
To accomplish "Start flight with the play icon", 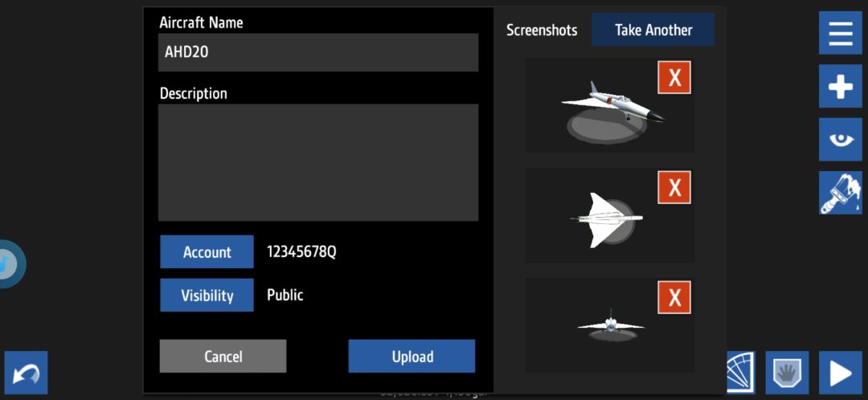I will pyautogui.click(x=841, y=373).
